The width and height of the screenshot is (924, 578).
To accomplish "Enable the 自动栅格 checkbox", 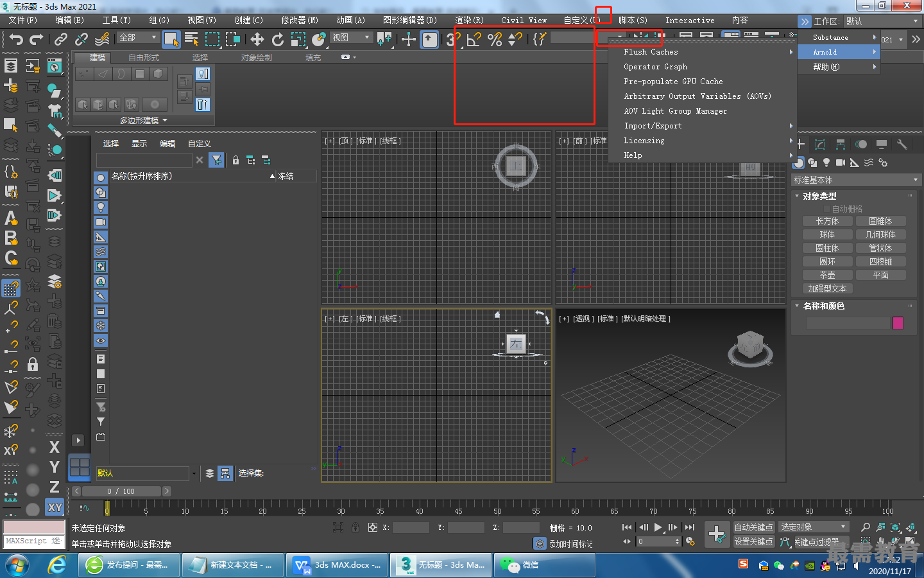I will point(827,209).
